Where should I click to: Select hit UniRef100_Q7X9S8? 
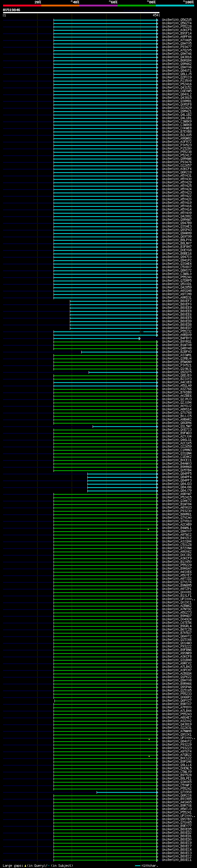tap(176, 792)
